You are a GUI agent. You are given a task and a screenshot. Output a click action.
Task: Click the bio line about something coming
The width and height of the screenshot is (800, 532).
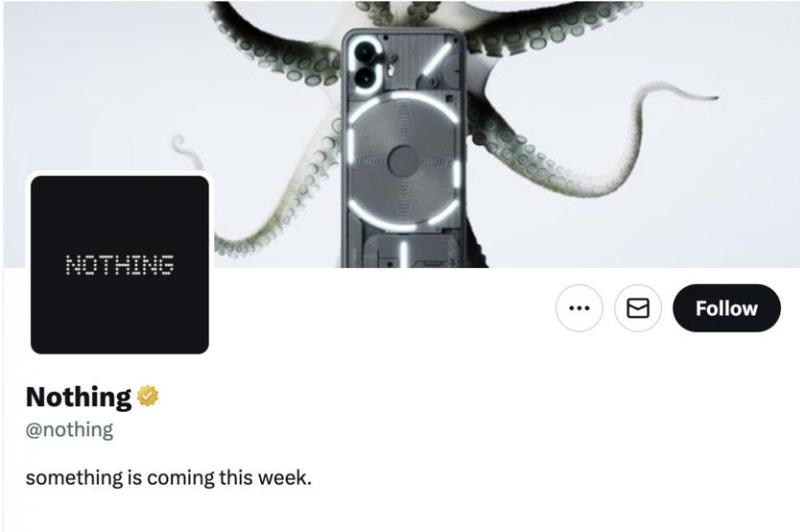click(x=168, y=478)
